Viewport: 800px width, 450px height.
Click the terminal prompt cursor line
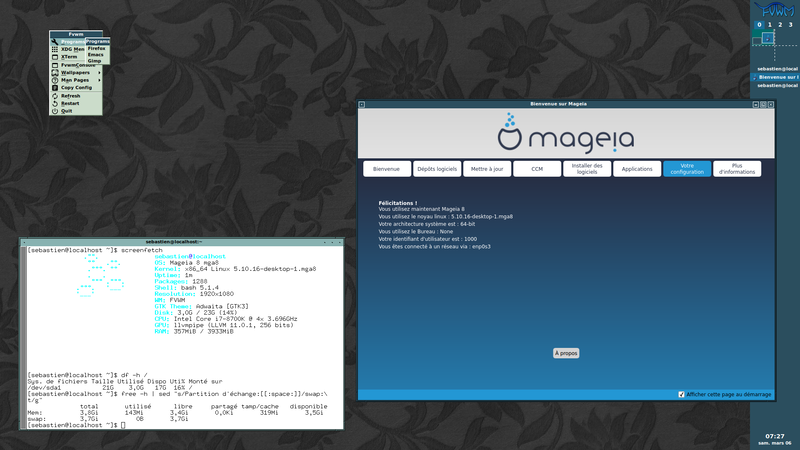(77, 425)
